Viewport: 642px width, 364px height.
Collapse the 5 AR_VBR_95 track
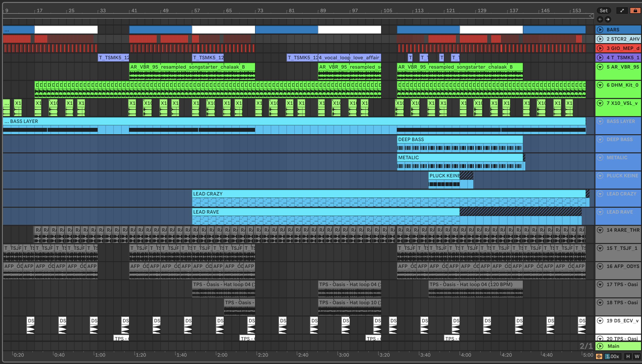coord(600,67)
